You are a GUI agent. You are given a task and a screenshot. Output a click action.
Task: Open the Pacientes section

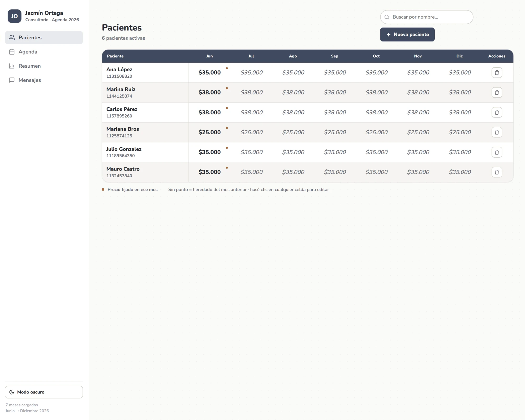point(44,38)
